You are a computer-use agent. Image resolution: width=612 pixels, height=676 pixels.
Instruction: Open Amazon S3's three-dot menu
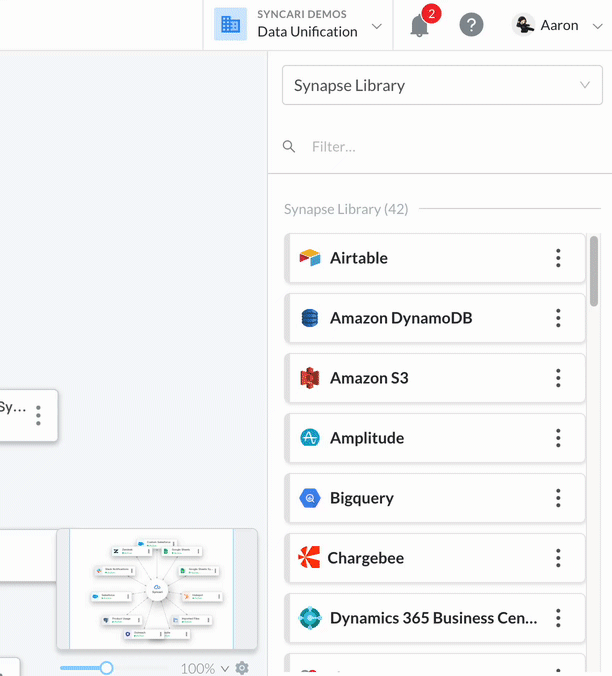(558, 378)
